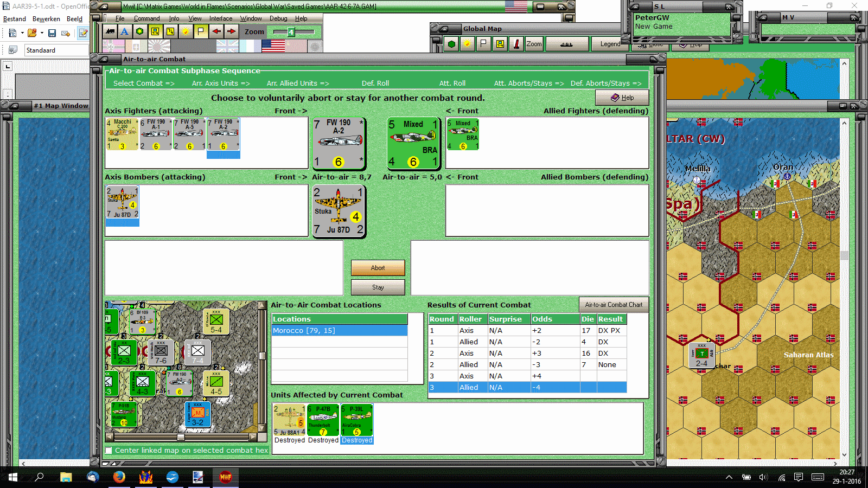
Task: Click the red right arrow toolbar icon
Action: (x=231, y=31)
